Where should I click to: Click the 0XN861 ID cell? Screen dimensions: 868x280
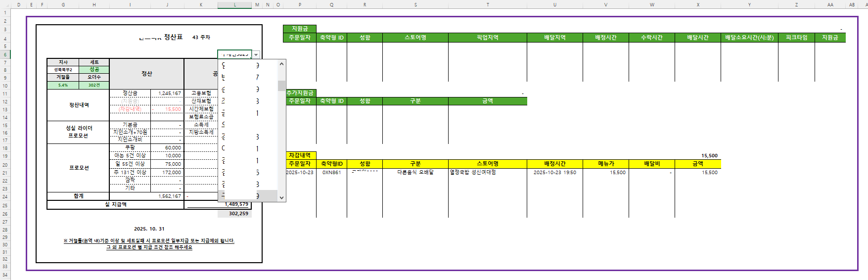pyautogui.click(x=331, y=173)
